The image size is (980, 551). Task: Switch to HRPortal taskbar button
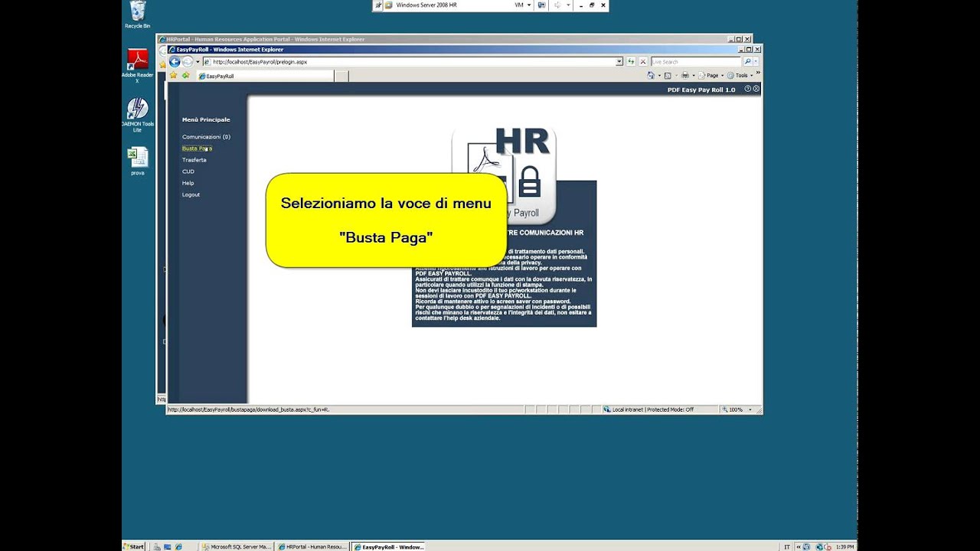coord(312,546)
